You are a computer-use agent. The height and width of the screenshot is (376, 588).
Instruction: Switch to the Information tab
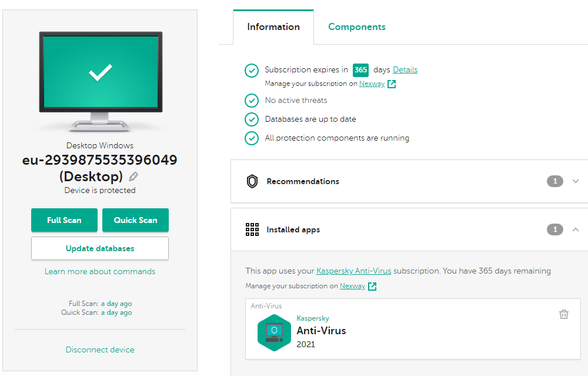(x=273, y=27)
